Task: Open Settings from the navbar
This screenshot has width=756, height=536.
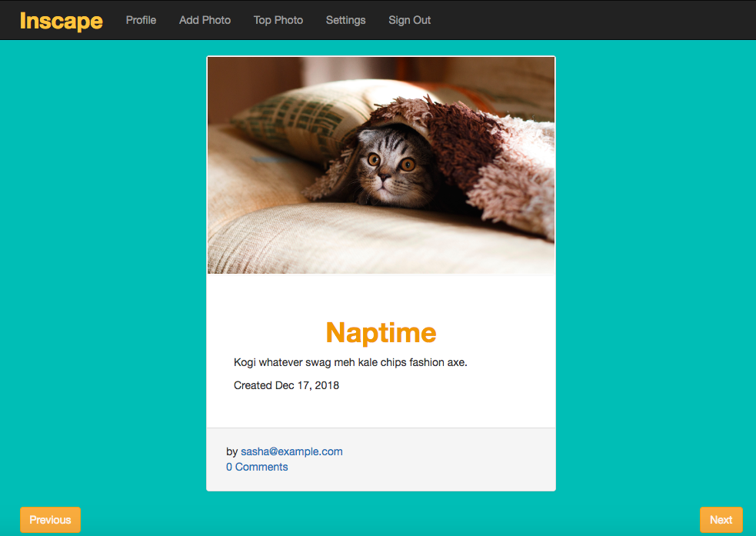Action: click(345, 20)
